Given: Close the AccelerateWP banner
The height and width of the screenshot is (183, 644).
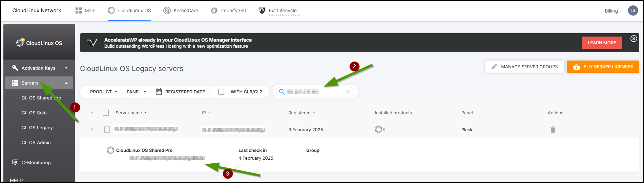Looking at the screenshot, I should [x=633, y=39].
